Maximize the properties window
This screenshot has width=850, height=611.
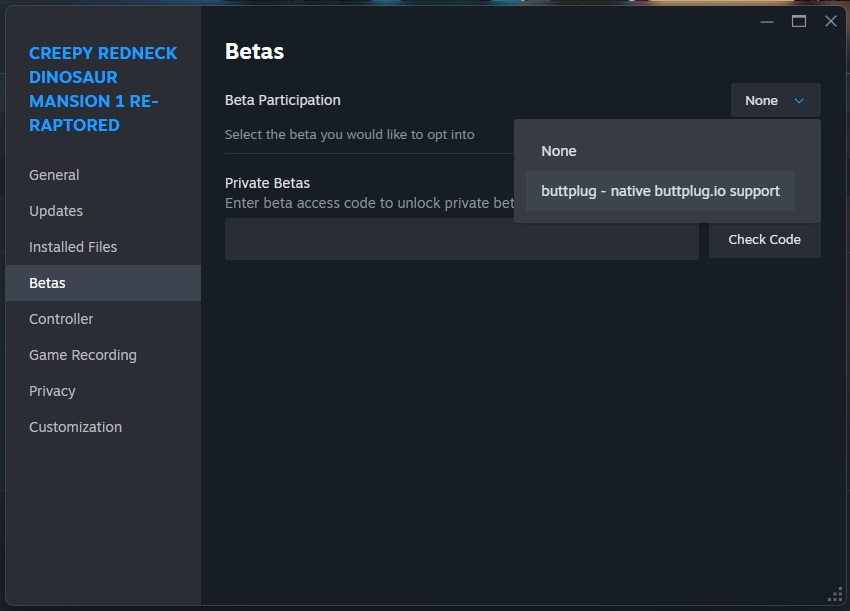point(799,21)
